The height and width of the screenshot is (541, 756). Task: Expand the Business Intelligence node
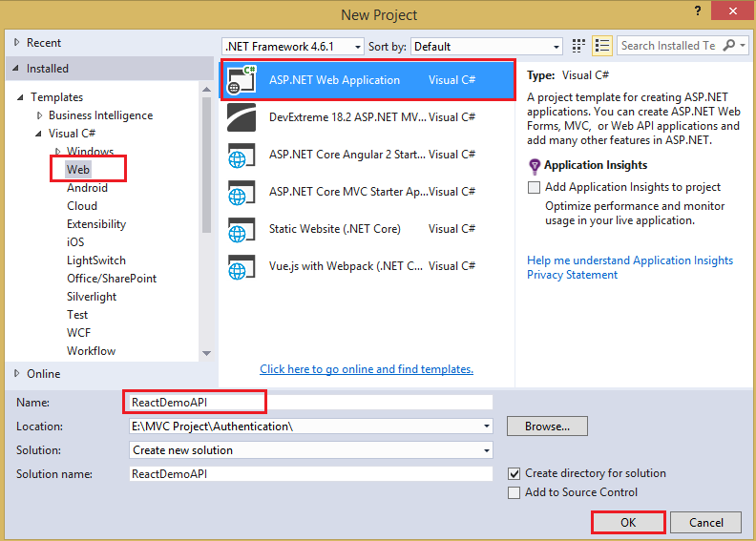pos(39,115)
